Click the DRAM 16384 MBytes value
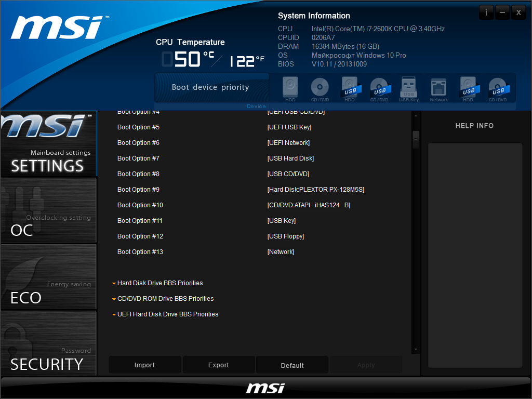The height and width of the screenshot is (399, 532). tap(345, 46)
